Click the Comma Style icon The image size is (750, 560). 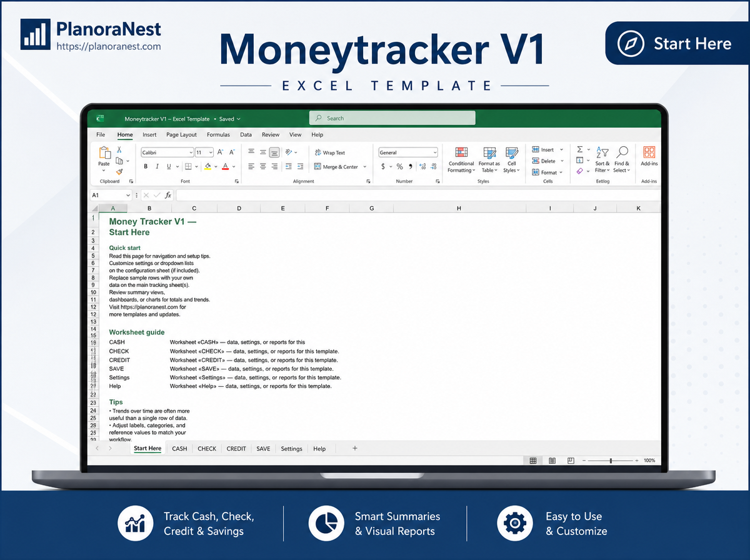pyautogui.click(x=411, y=167)
